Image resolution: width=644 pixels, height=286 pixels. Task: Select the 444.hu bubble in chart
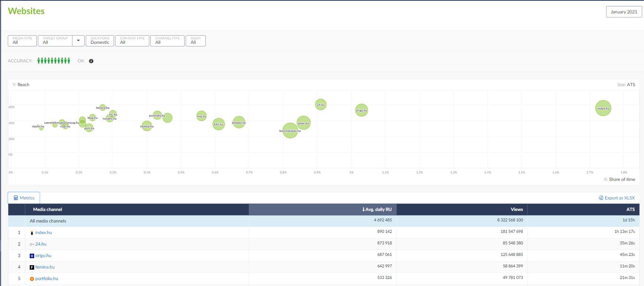(x=218, y=124)
